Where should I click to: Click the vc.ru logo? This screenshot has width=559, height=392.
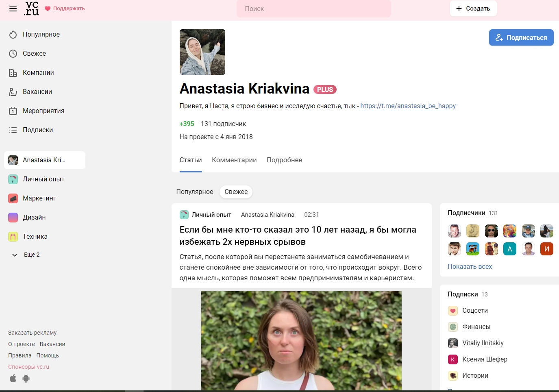32,9
